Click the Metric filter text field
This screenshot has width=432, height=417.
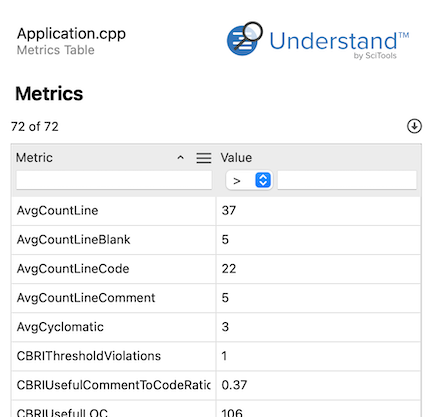[114, 180]
